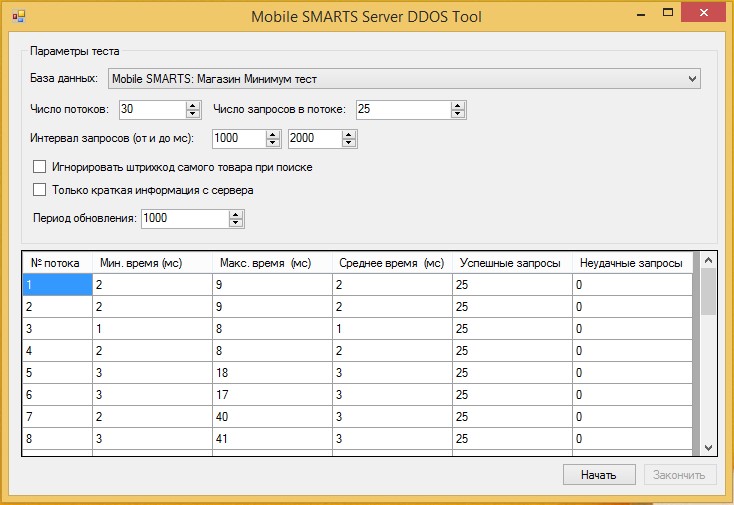Click the results table scrollbar thumb
The width and height of the screenshot is (734, 505).
[x=708, y=291]
